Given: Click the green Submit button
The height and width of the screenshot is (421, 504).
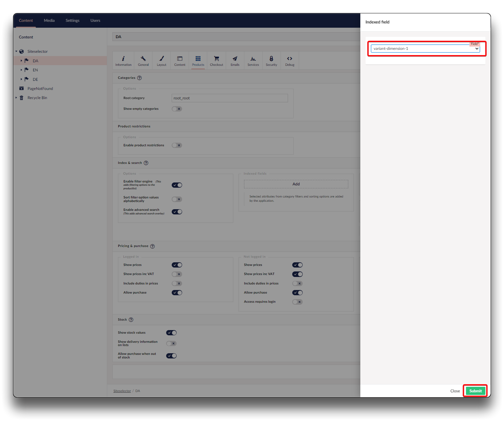Looking at the screenshot, I should [x=475, y=391].
